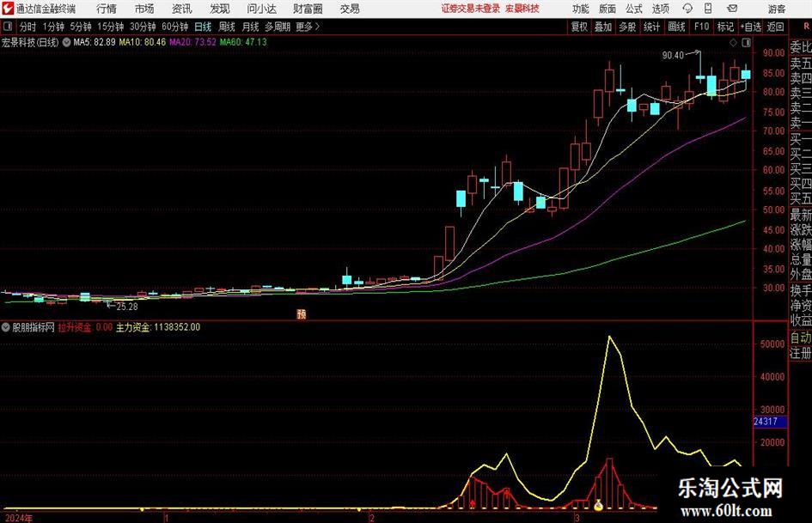The height and width of the screenshot is (523, 812).
Task: Open the customer service headset icon
Action: click(687, 9)
